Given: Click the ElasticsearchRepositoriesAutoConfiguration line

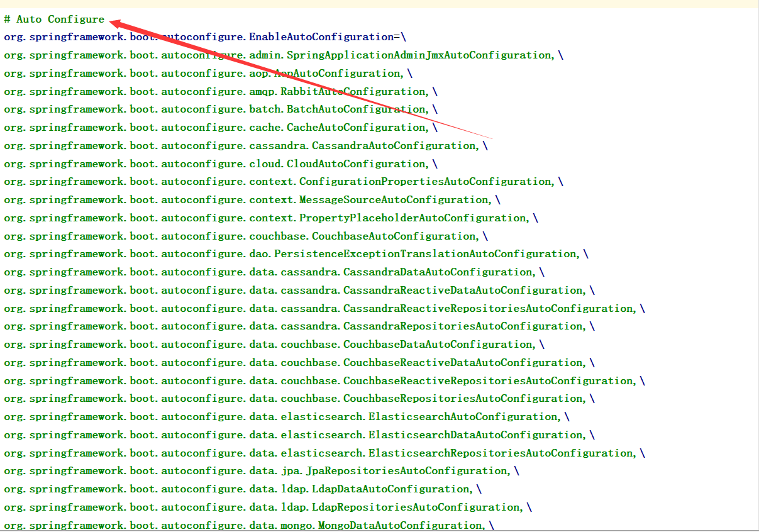Looking at the screenshot, I should tap(324, 453).
